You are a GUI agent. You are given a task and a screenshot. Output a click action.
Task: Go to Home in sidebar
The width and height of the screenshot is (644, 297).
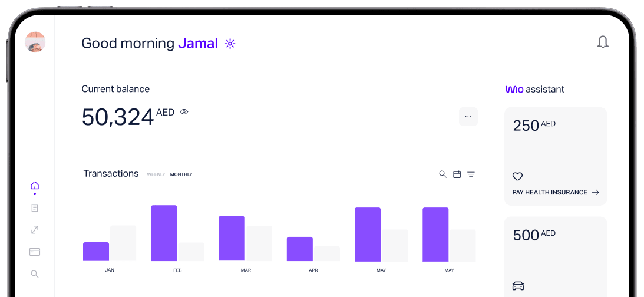(35, 186)
